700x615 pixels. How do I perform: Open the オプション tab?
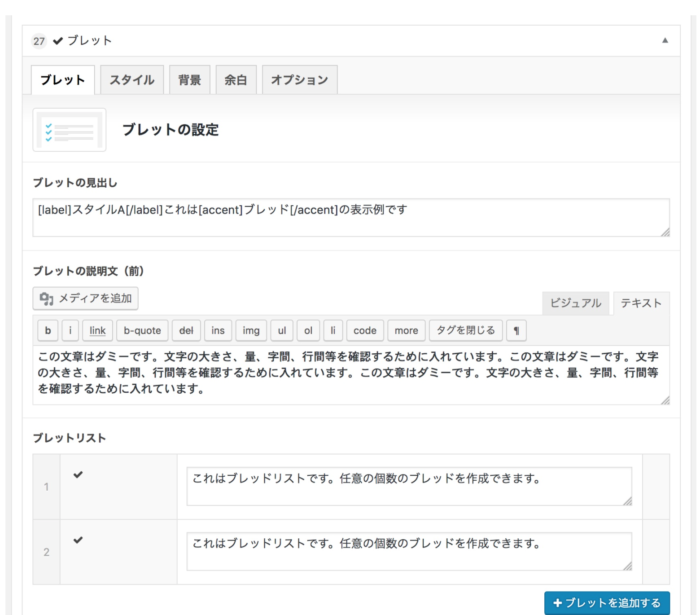tap(299, 80)
